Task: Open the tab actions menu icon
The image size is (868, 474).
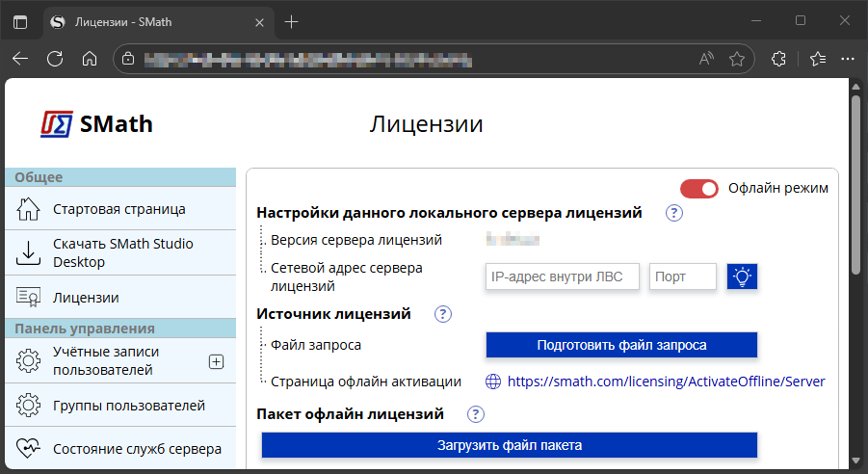Action: (20, 22)
